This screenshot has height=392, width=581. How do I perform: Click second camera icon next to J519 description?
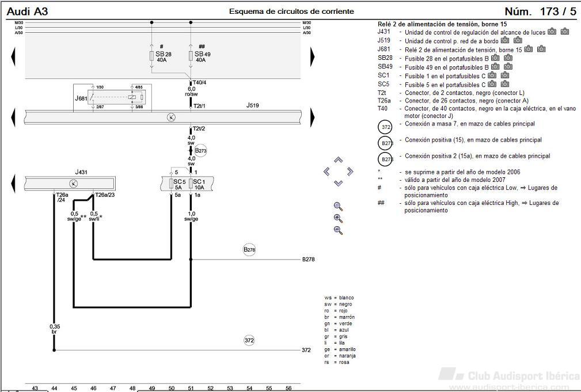coord(518,40)
